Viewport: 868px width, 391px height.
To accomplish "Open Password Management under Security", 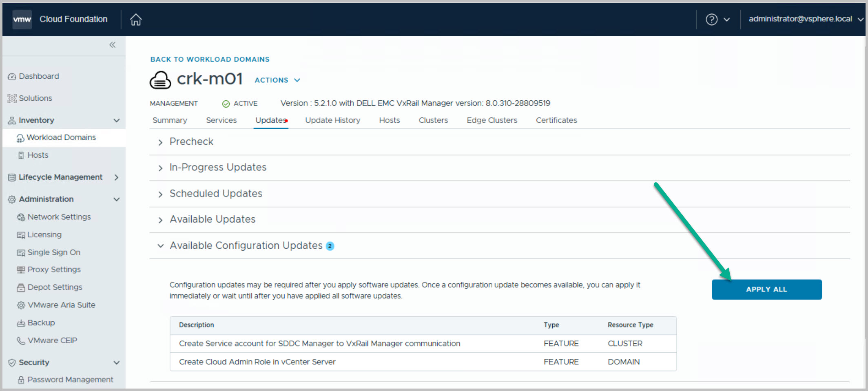I will 70,380.
